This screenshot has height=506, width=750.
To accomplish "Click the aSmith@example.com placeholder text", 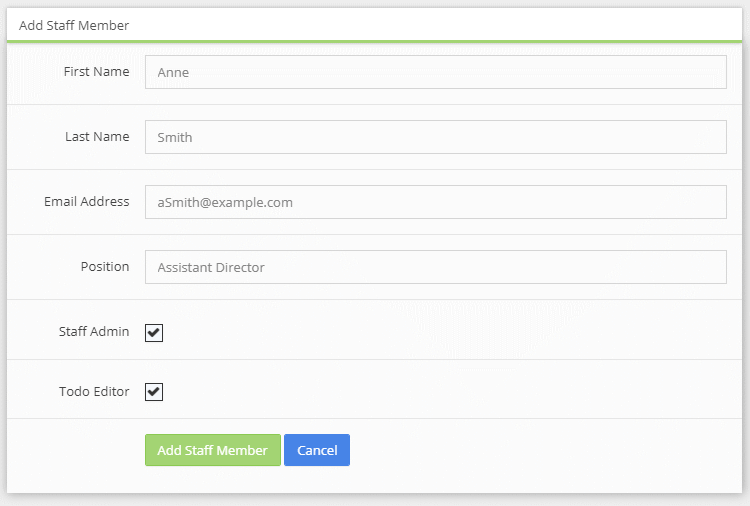I will 225,203.
